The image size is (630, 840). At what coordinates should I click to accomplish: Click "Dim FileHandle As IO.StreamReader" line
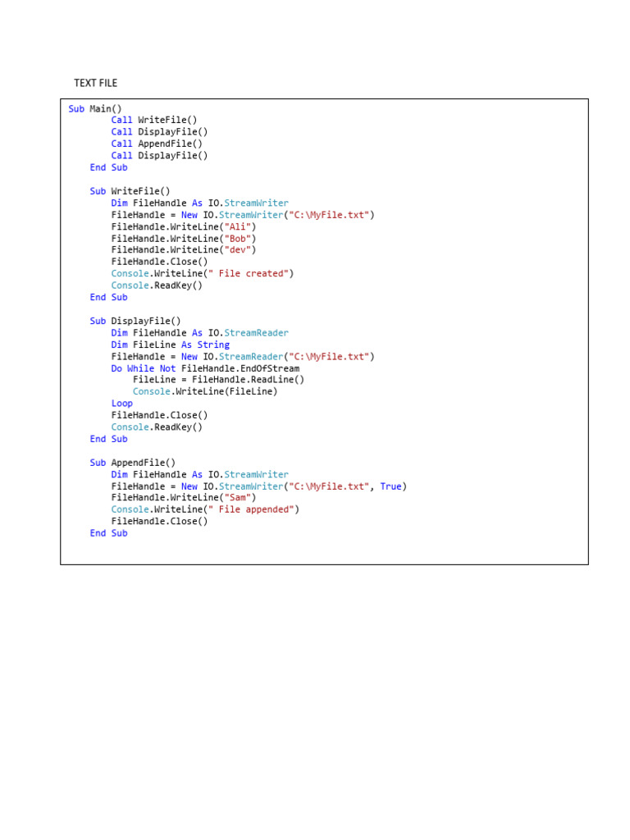click(199, 333)
